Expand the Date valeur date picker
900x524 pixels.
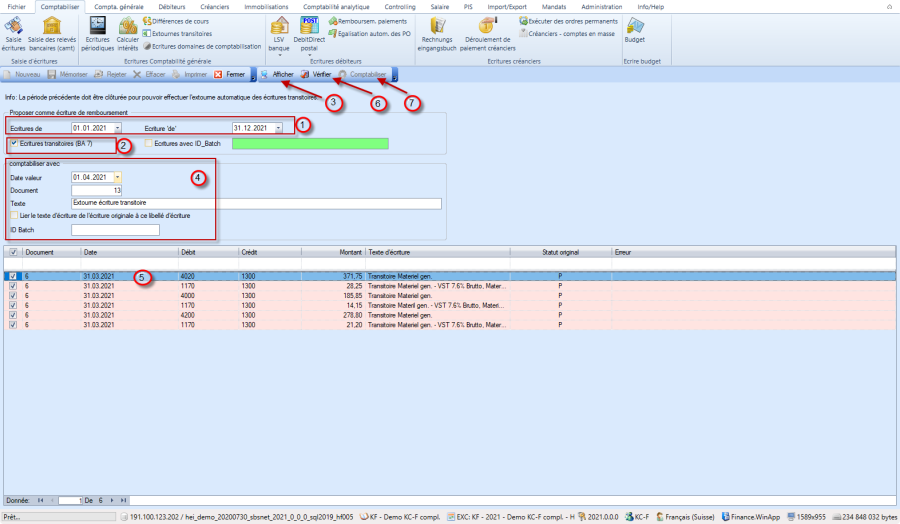117,177
